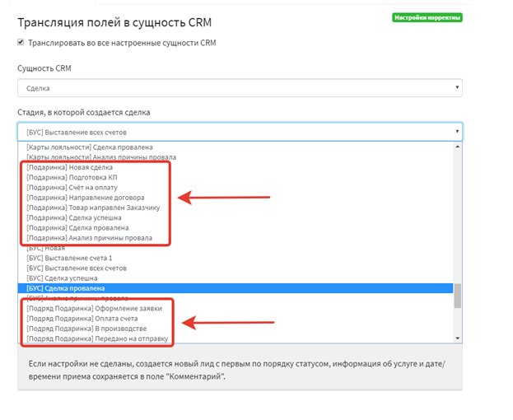Open the 'Сущность CRM' dropdown showing Сделка
This screenshot has height=420, width=513.
coord(239,87)
